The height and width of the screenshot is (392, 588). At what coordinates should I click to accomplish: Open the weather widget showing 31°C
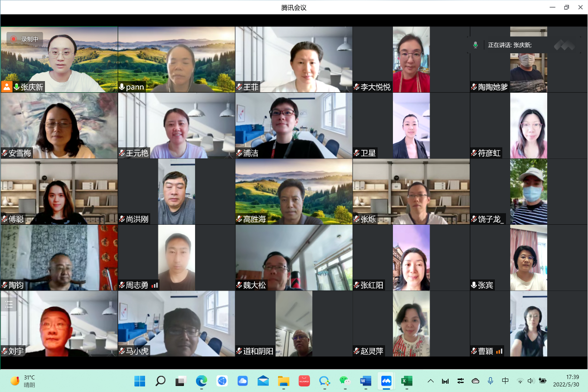23,381
